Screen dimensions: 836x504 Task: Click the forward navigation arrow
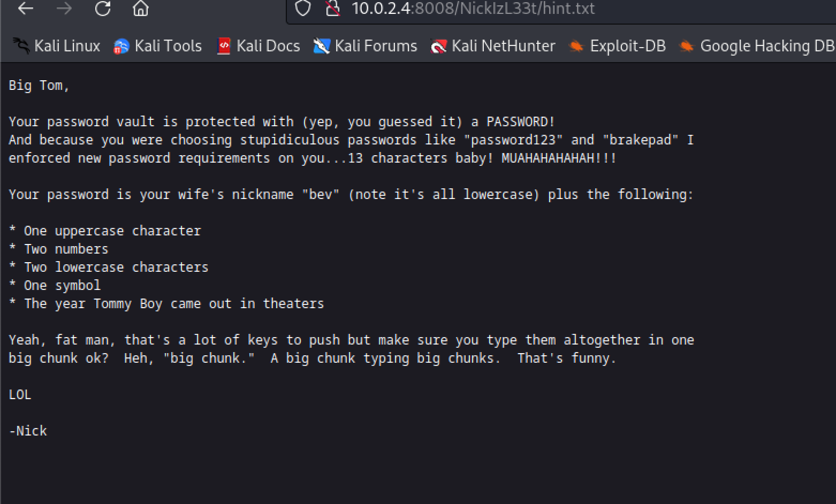point(64,8)
